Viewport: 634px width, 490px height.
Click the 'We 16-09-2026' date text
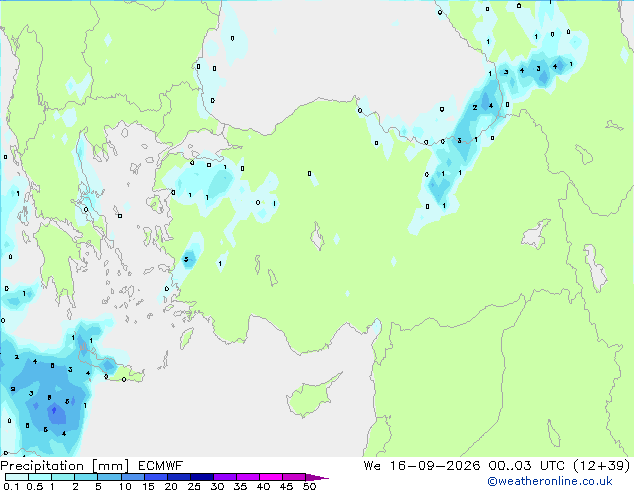click(x=422, y=466)
